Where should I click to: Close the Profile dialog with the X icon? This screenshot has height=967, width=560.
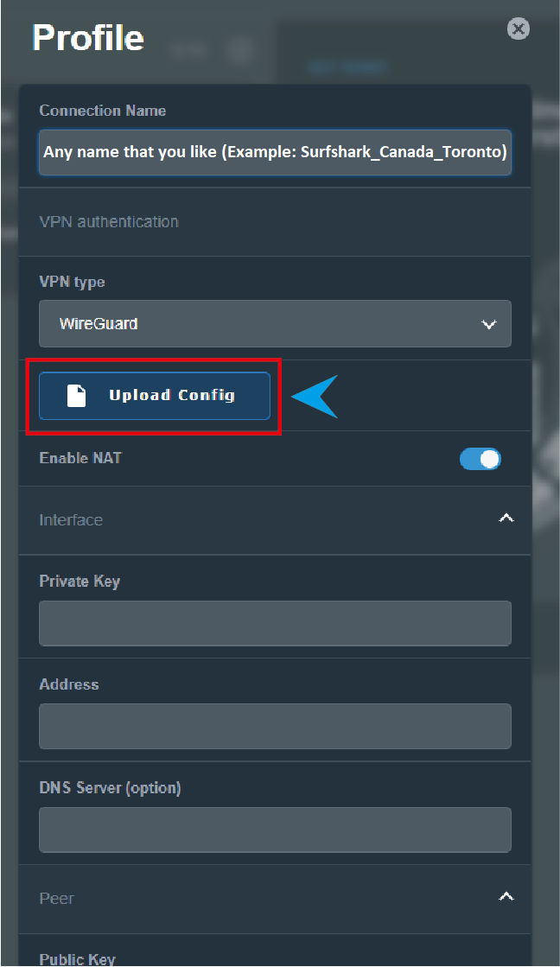pos(519,30)
